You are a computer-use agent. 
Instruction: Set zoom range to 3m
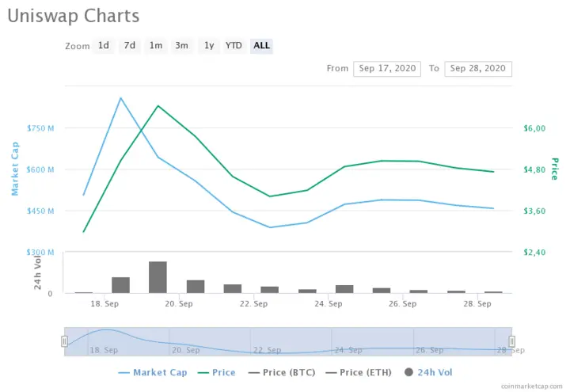(182, 46)
